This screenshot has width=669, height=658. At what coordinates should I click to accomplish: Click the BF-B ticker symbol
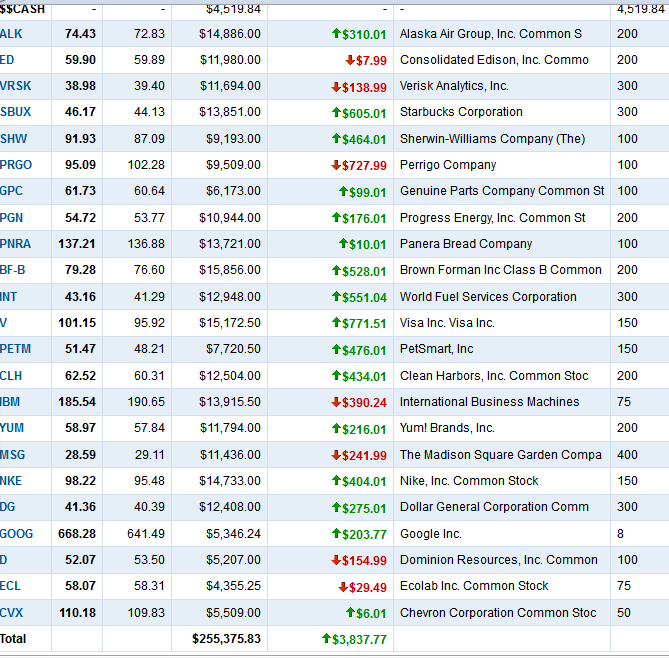point(12,270)
